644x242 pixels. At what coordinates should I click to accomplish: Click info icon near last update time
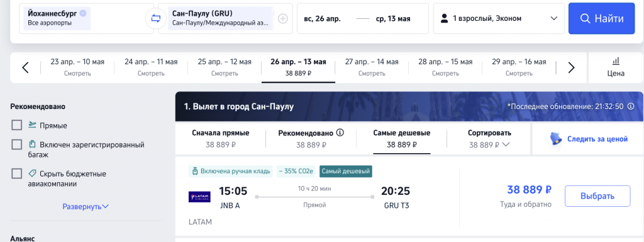click(x=631, y=107)
